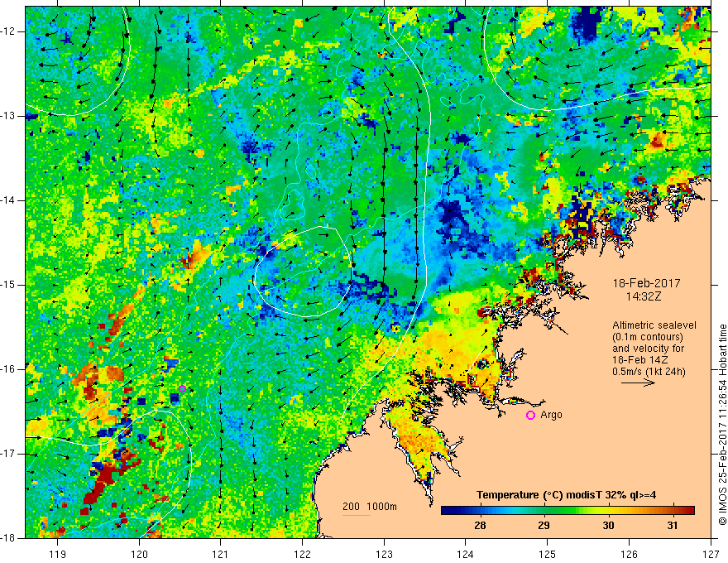Click the '-16' latitude axis label
This screenshot has height=563, width=728.
point(8,369)
